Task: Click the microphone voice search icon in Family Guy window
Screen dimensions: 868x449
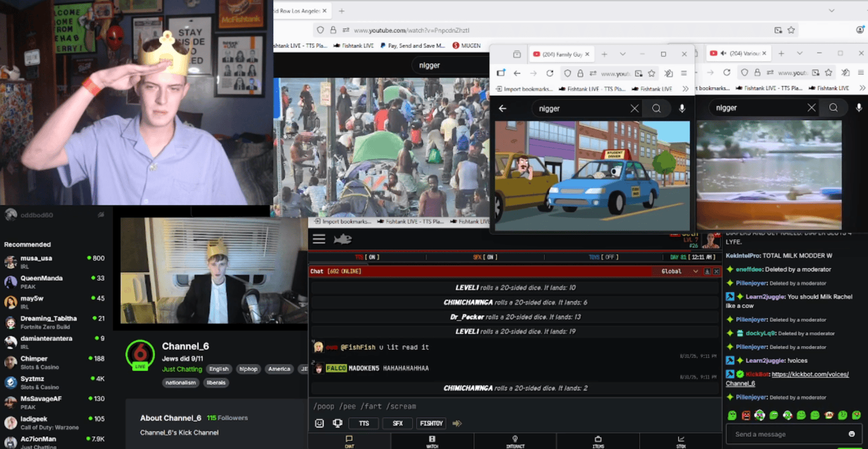Action: pyautogui.click(x=682, y=108)
